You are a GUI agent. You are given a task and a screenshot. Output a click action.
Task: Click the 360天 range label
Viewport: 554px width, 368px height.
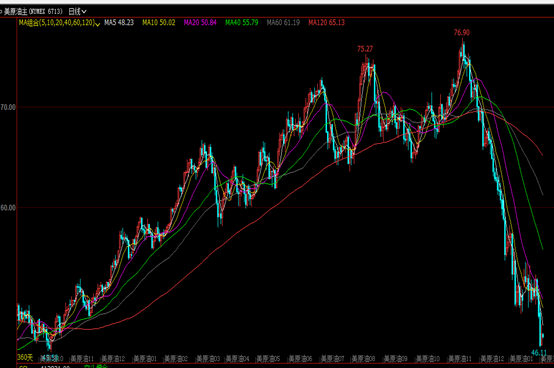(25, 357)
